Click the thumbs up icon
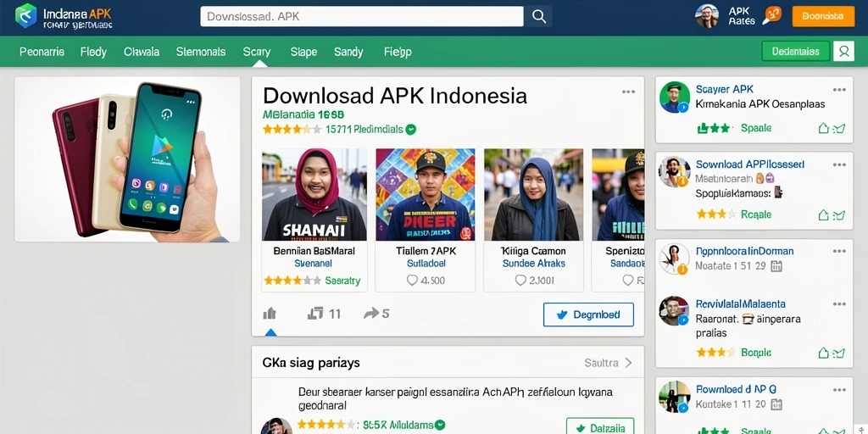This screenshot has width=868, height=434. [x=270, y=314]
